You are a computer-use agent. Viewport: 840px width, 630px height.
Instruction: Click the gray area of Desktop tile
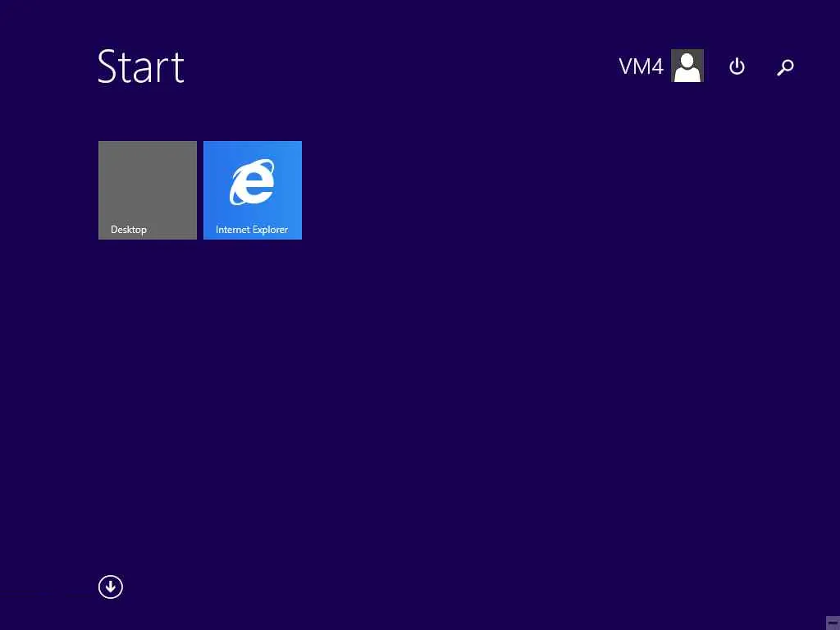click(x=148, y=182)
